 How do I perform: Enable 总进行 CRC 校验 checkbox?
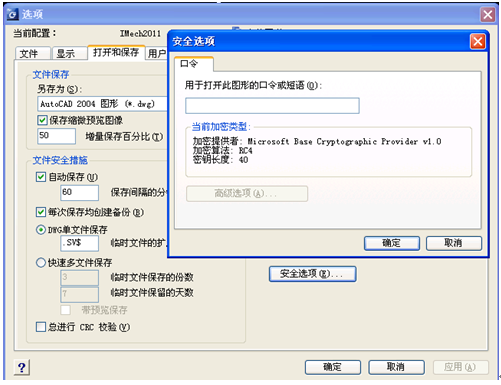[x=41, y=327]
